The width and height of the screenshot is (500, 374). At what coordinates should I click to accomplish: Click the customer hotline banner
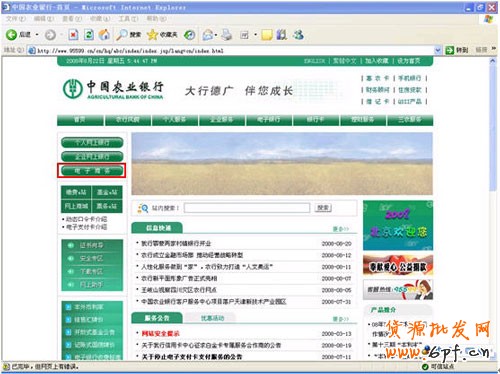(x=398, y=289)
